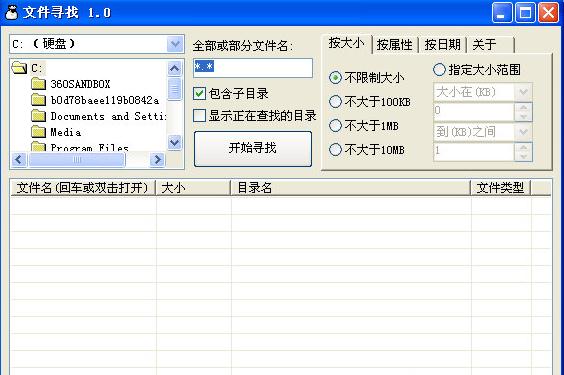Select the b0d78baee119b0842a folder icon

pyautogui.click(x=38, y=100)
